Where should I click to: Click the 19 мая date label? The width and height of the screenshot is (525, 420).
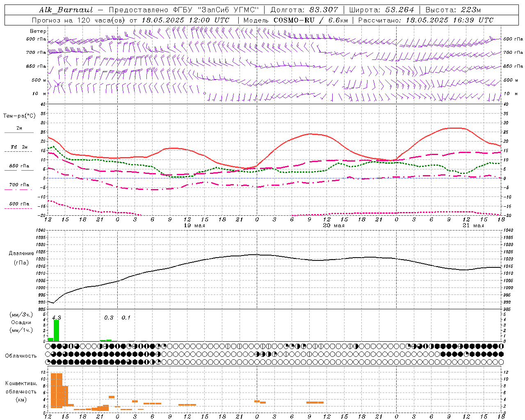coord(194,226)
